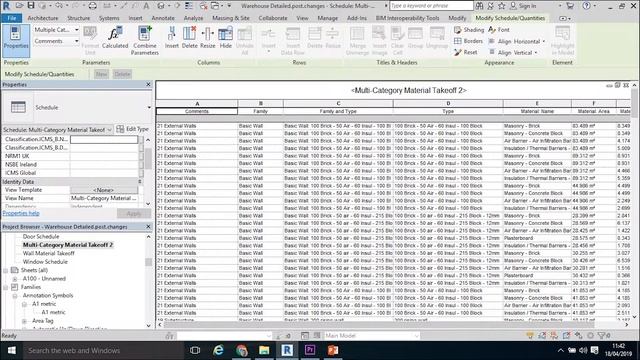Click the keyword search box in title bar
The width and height of the screenshot is (640, 360).
tap(431, 6)
